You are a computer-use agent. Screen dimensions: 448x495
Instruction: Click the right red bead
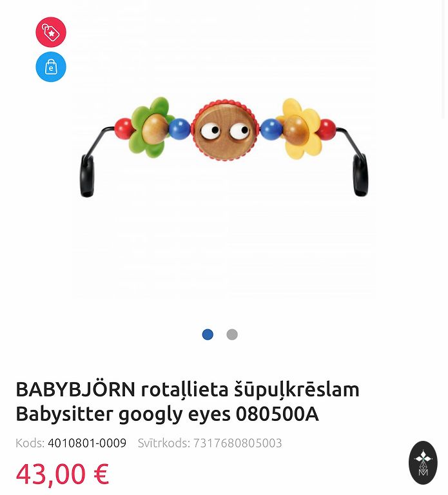coord(327,129)
